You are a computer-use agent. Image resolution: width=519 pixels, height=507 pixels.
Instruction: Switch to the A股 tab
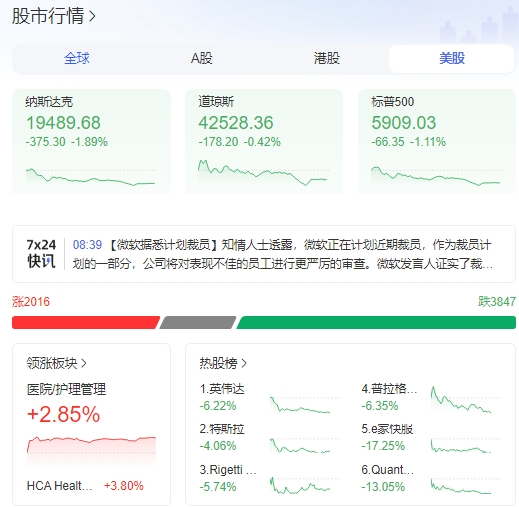tap(202, 58)
